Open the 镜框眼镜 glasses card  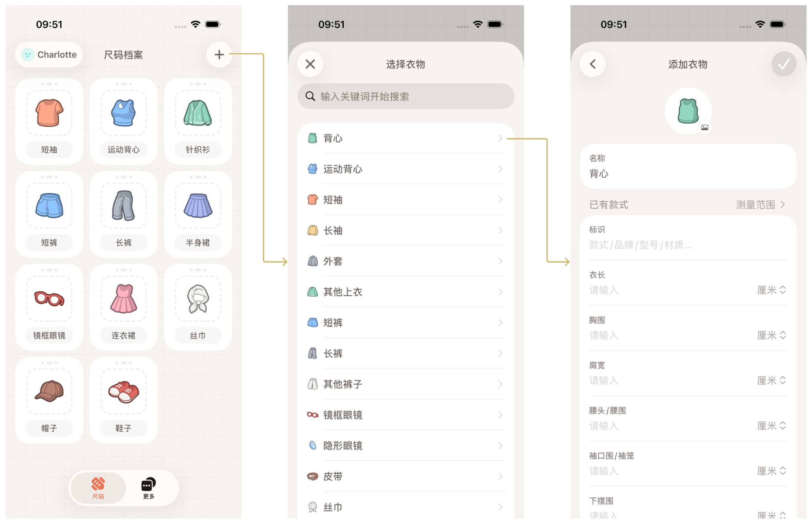(49, 307)
